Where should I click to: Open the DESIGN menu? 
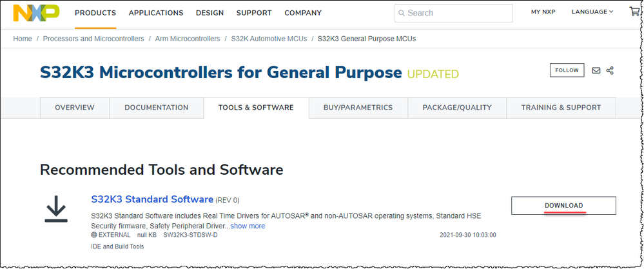point(210,13)
